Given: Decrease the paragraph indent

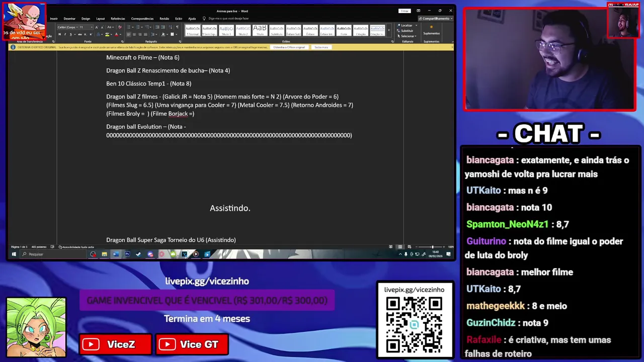Looking at the screenshot, I should [157, 27].
